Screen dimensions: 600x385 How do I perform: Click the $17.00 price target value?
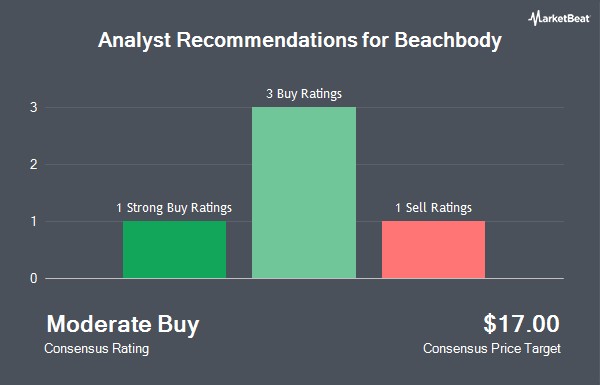click(x=521, y=323)
